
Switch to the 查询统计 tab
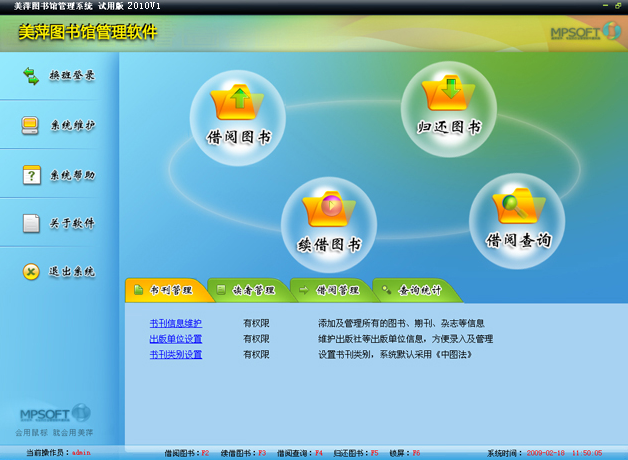(x=418, y=290)
